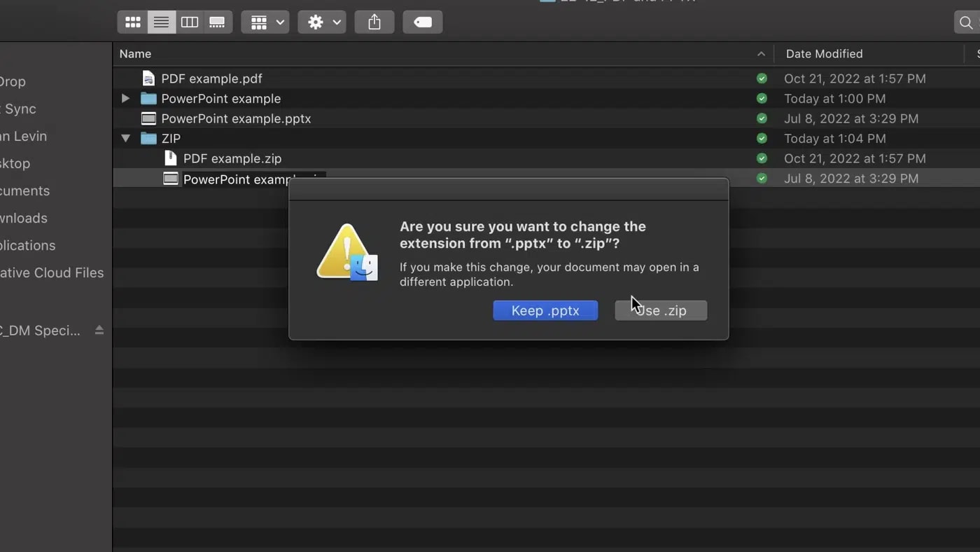Screen dimensions: 980x552
Task: Click the Share icon in the toolbar
Action: [x=374, y=22]
